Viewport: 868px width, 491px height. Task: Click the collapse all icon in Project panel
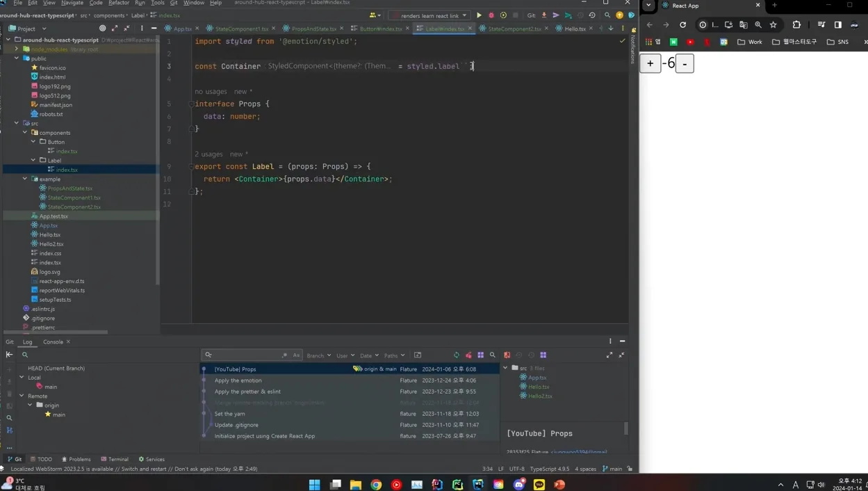pyautogui.click(x=126, y=29)
